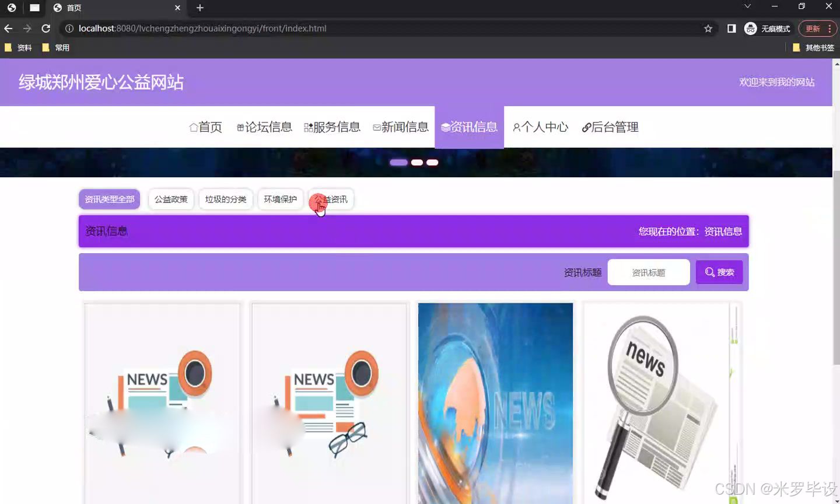The image size is (840, 504).
Task: Click inside the 资讯标题 search field
Action: pyautogui.click(x=649, y=272)
